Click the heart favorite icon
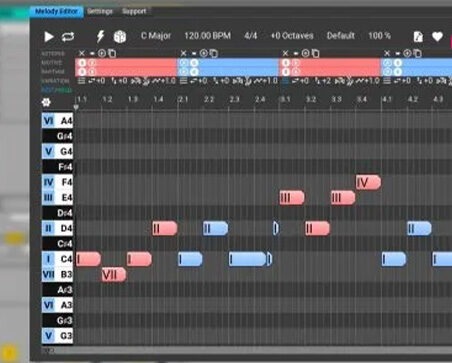This screenshot has height=363, width=452. click(x=437, y=36)
